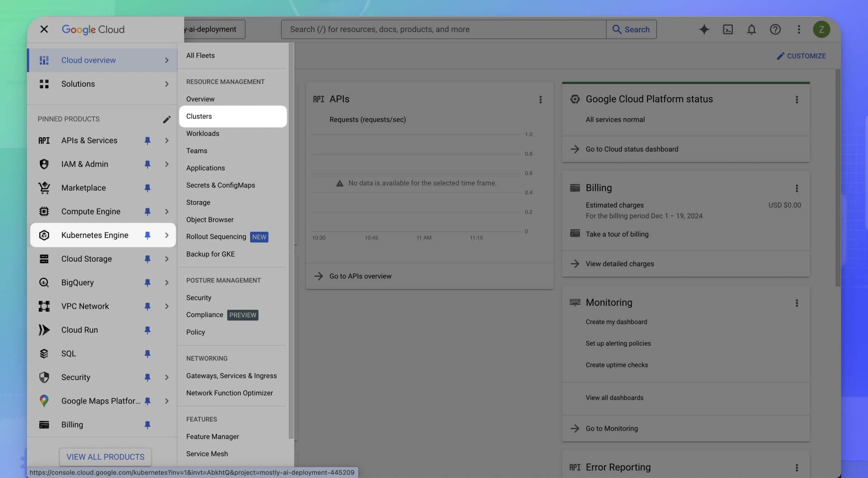Click the Compute Engine chip icon
Viewport: 868px width, 478px height.
tap(44, 211)
